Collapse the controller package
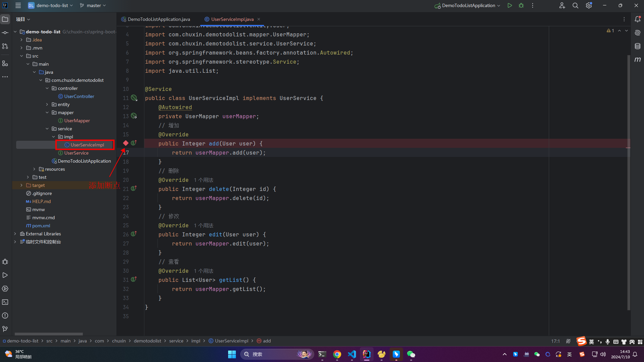This screenshot has height=362, width=644. pyautogui.click(x=47, y=88)
